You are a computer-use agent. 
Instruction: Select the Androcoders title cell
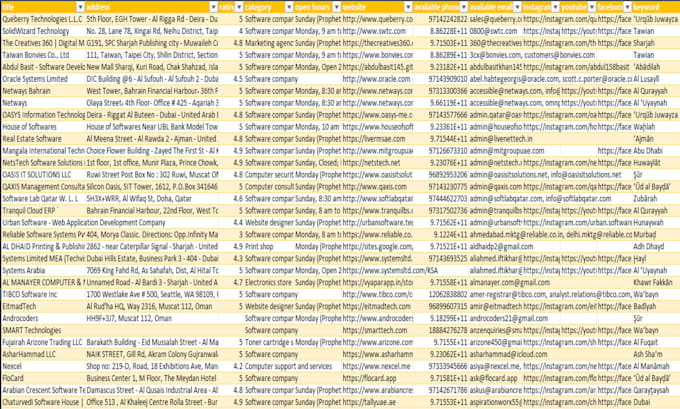(x=42, y=318)
